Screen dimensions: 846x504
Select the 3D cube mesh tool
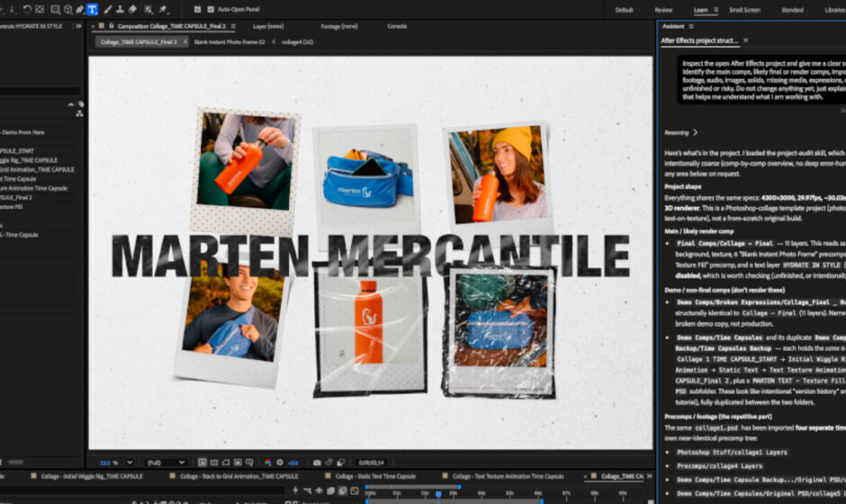click(x=68, y=9)
